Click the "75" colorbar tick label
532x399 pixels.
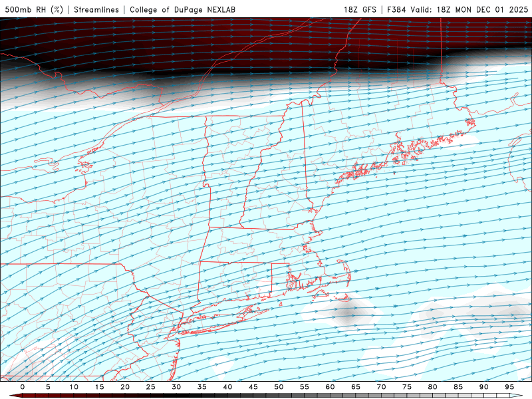coord(407,387)
